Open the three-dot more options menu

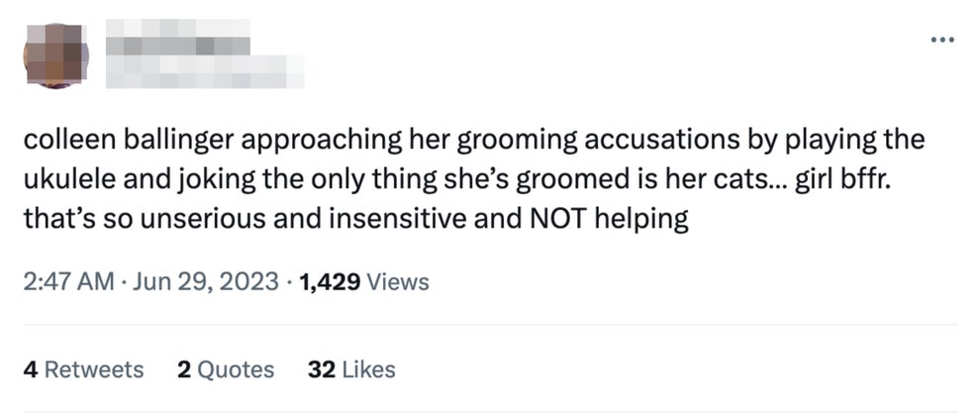point(941,41)
